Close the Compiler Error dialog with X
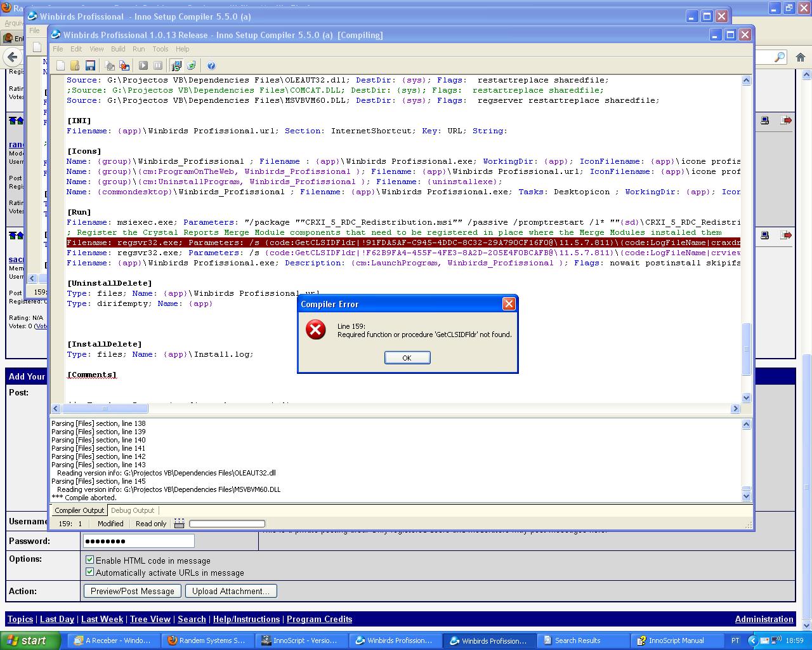 coord(509,304)
